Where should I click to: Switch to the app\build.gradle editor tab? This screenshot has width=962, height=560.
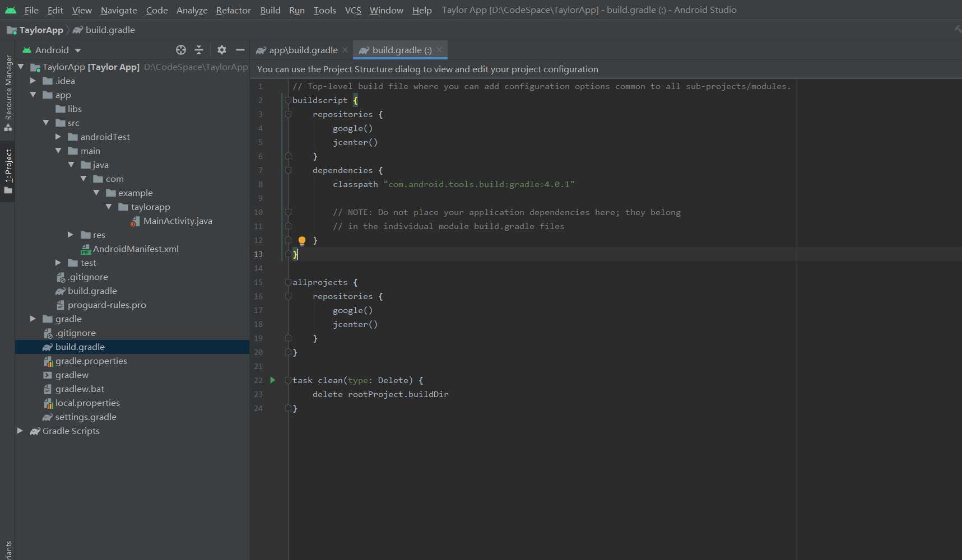pyautogui.click(x=303, y=50)
